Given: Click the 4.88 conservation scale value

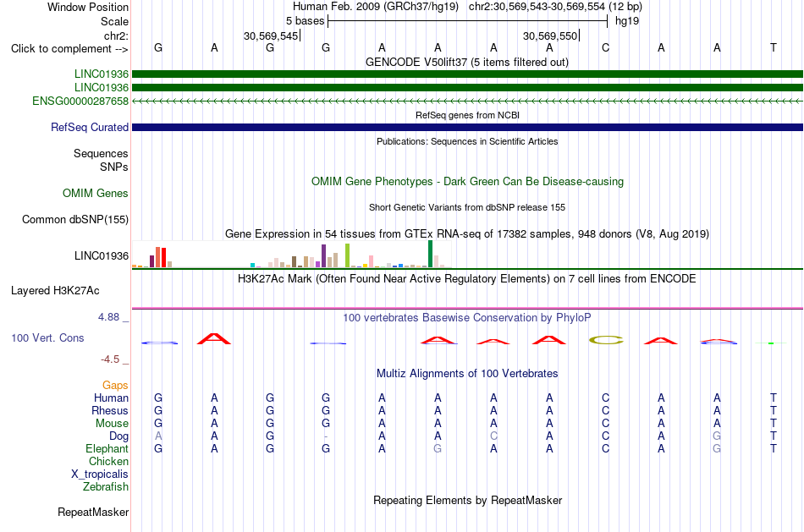Looking at the screenshot, I should (108, 317).
